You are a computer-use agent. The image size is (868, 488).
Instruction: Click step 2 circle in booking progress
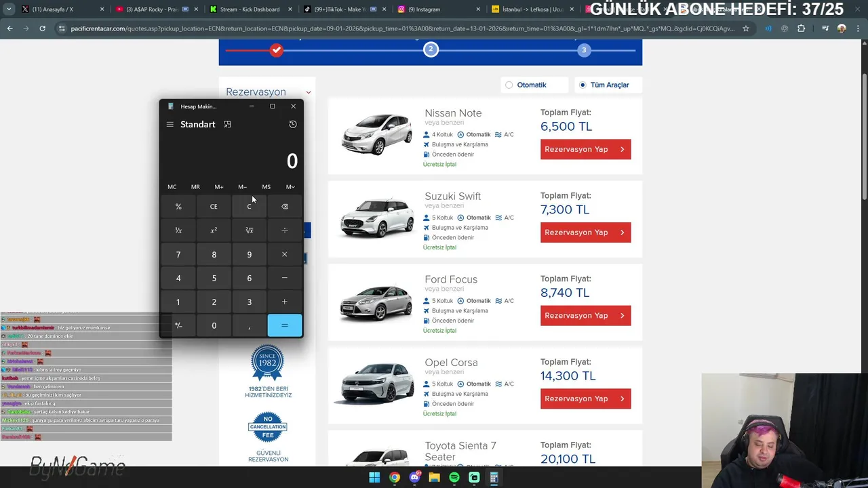431,49
